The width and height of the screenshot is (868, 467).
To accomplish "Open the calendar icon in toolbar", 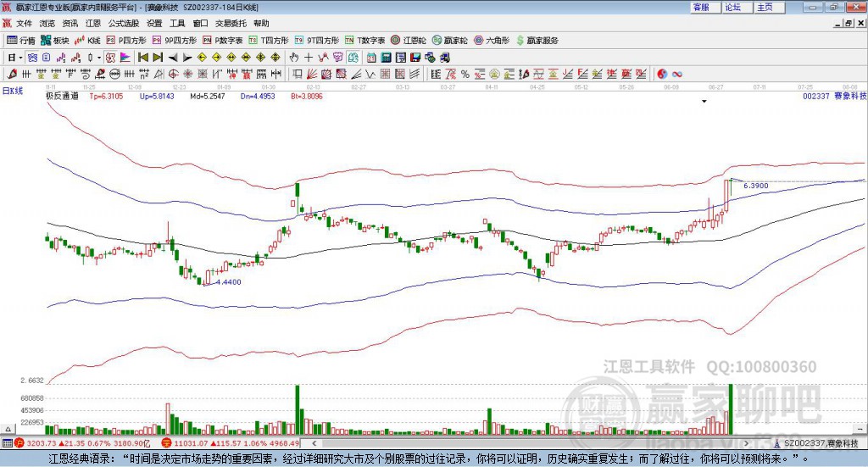I will click(371, 58).
